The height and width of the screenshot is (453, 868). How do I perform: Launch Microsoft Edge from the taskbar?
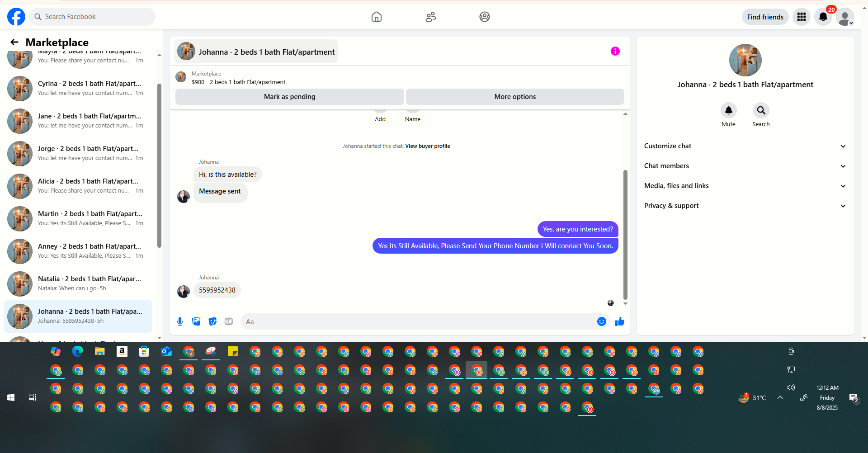coord(78,351)
